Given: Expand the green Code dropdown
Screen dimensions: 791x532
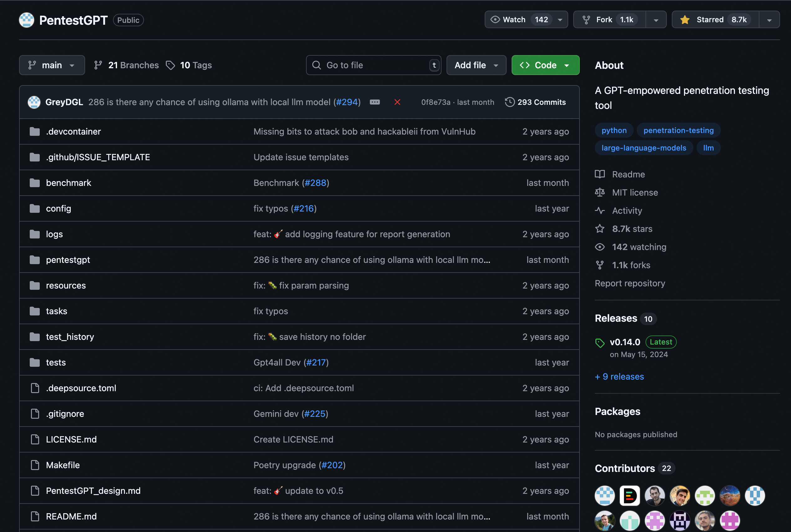Looking at the screenshot, I should pos(545,65).
